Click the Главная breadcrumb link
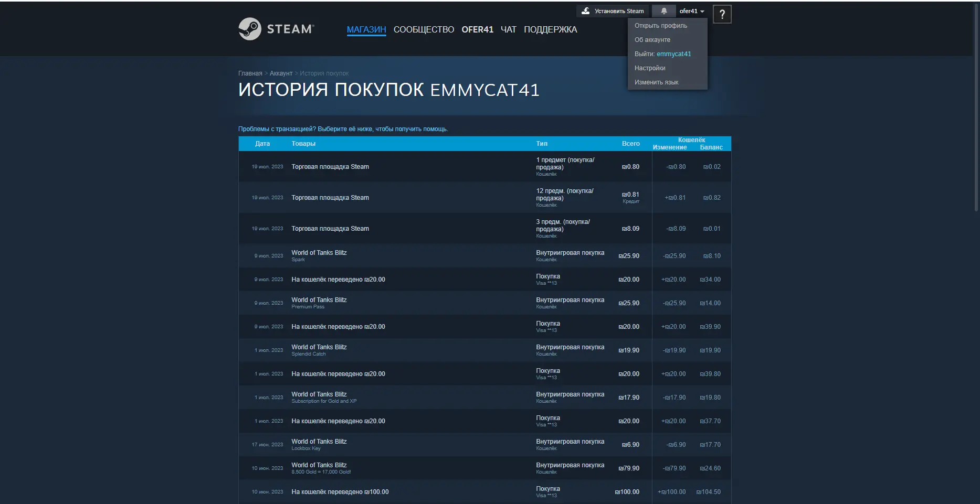Screen dimensions: 980x504 pyautogui.click(x=250, y=73)
